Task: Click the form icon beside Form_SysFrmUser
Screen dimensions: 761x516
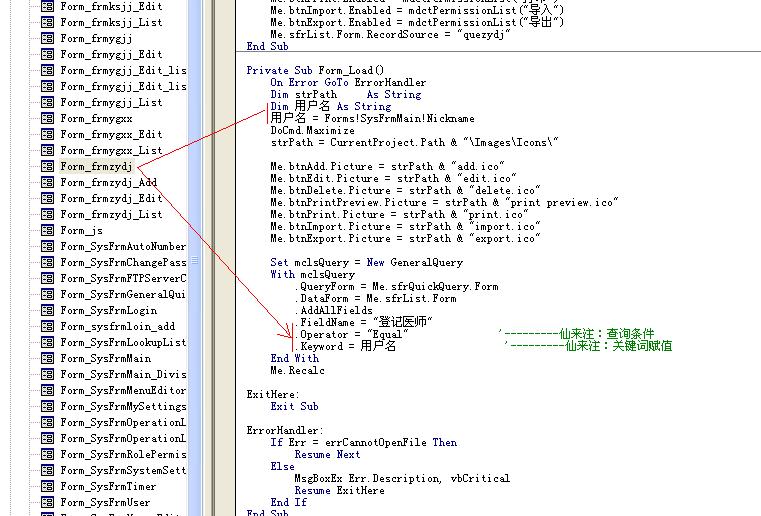Action: [x=46, y=502]
